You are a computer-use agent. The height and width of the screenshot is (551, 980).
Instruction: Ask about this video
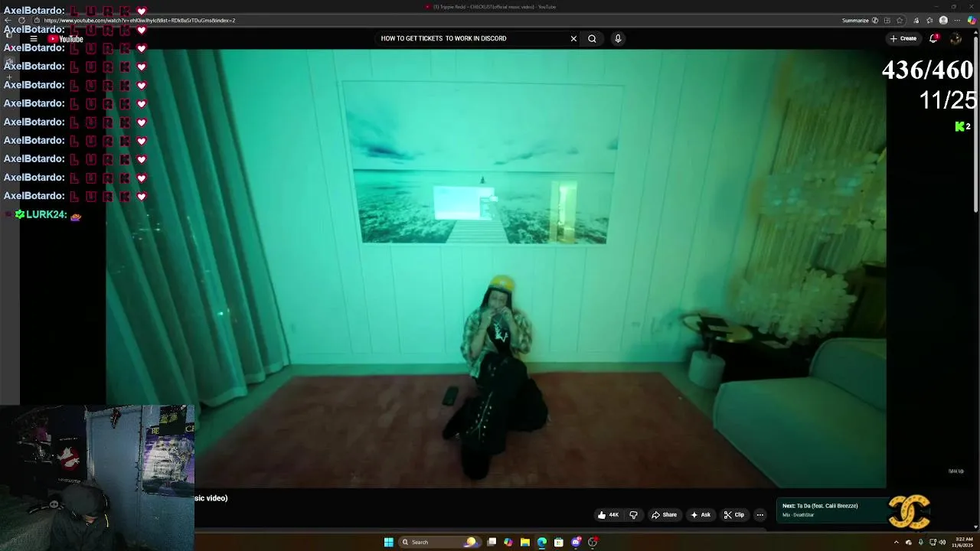(x=701, y=515)
